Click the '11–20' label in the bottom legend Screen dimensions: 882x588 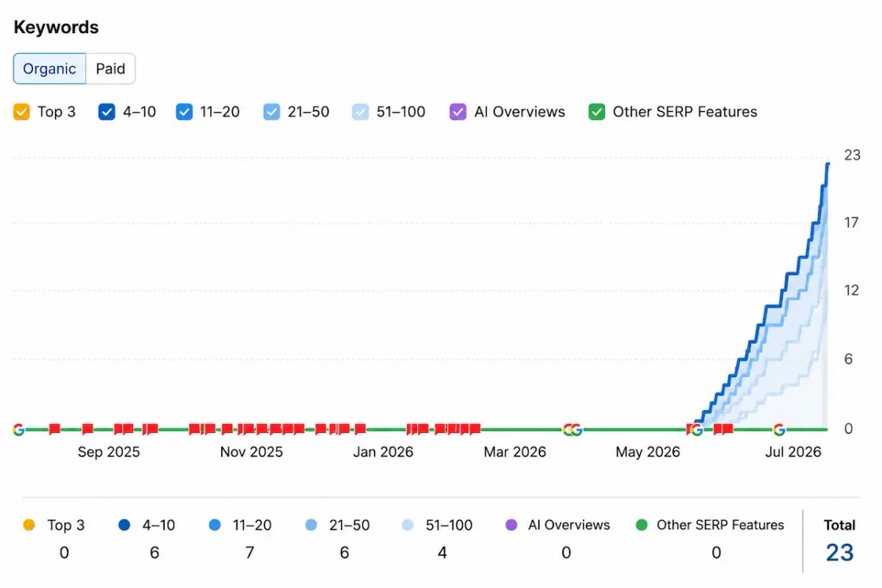pos(252,526)
